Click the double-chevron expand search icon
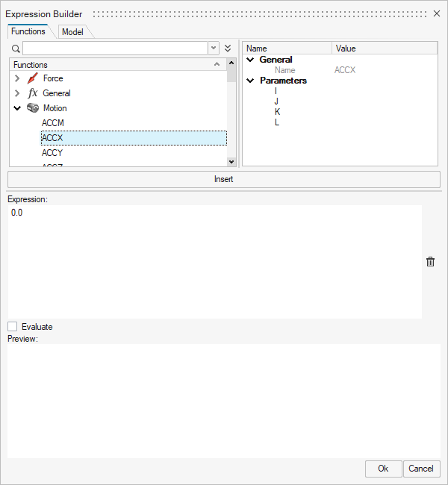This screenshot has width=448, height=485. [x=228, y=48]
